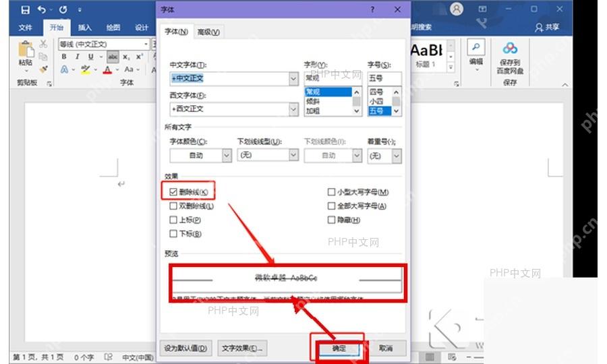Click the 字号 input field showing 五号
Screen dimensions: 607x364
pos(384,78)
